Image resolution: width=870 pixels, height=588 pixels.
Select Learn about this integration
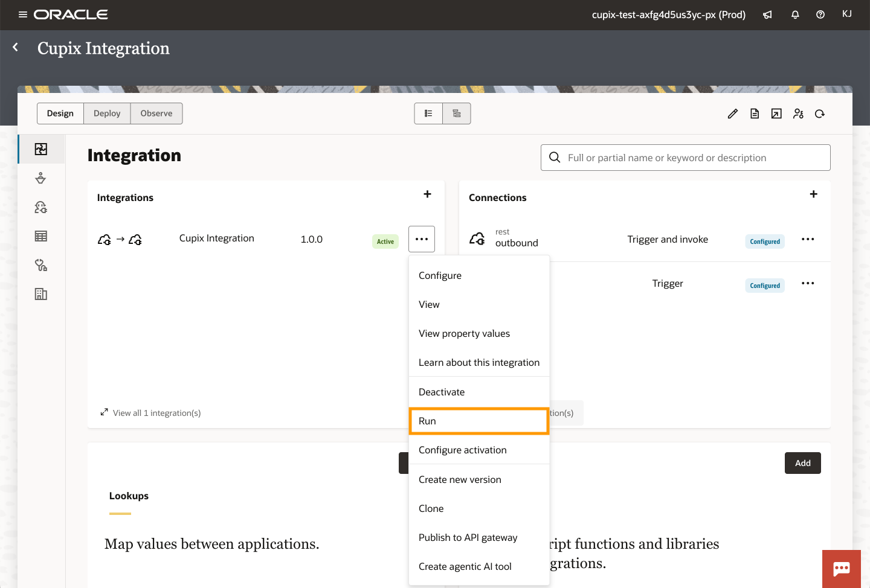click(479, 362)
